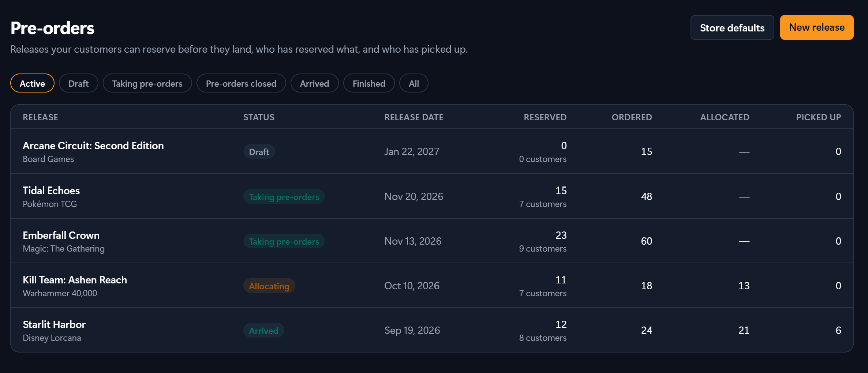Click the Nov 20, 2026 release date
868x373 pixels.
click(414, 196)
